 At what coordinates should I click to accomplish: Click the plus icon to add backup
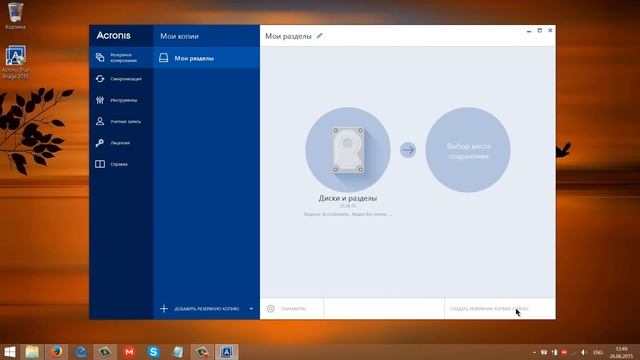pos(164,309)
